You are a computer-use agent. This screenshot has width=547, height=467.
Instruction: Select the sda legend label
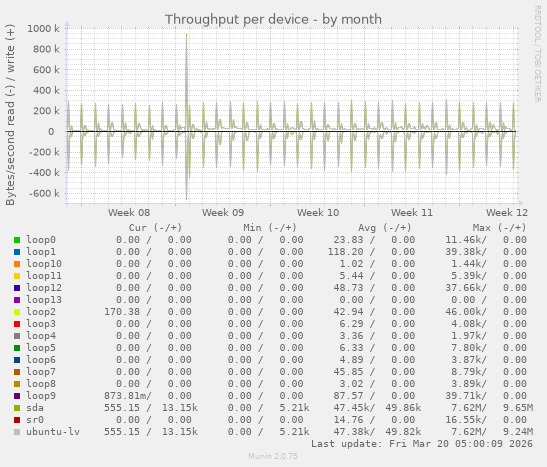pyautogui.click(x=35, y=408)
